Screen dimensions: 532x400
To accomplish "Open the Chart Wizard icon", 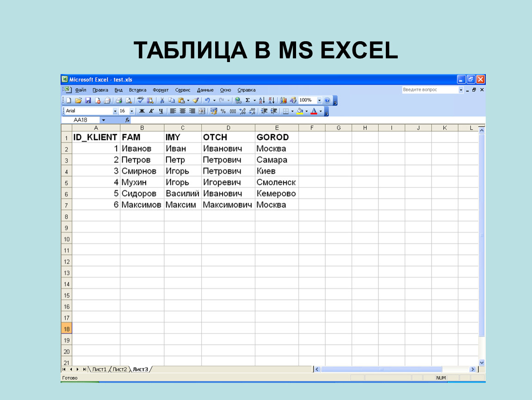I will pyautogui.click(x=284, y=100).
